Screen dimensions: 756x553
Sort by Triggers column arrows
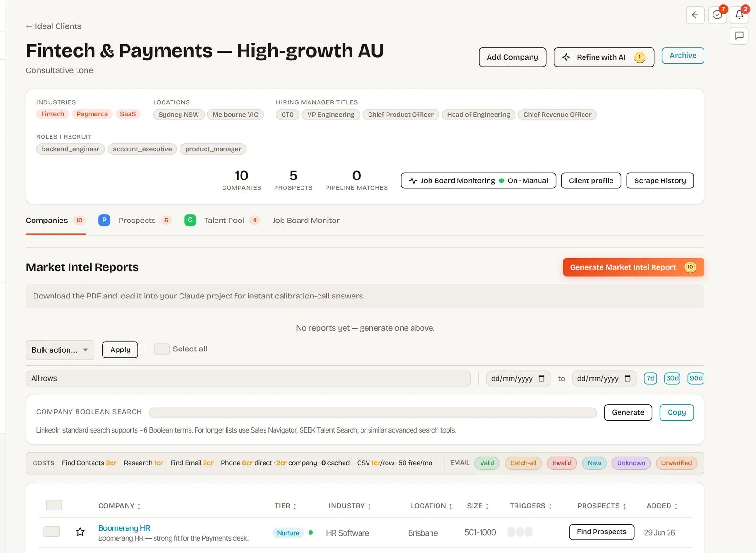pos(550,506)
